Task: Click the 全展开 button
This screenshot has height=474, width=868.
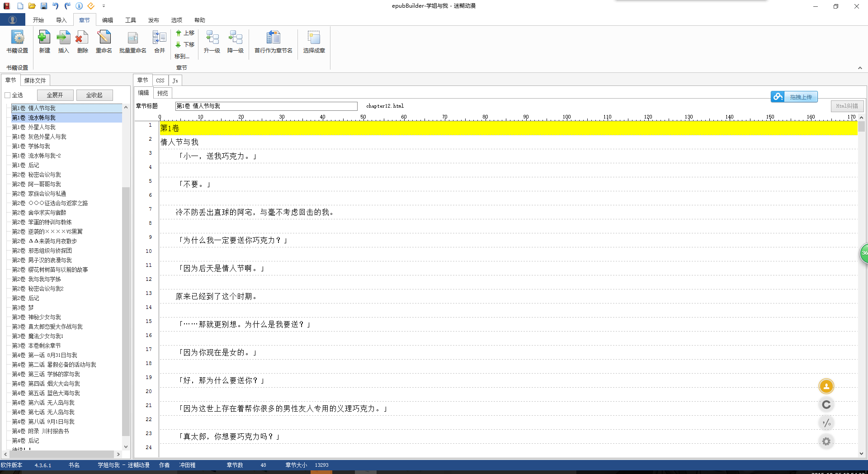Action: 55,95
